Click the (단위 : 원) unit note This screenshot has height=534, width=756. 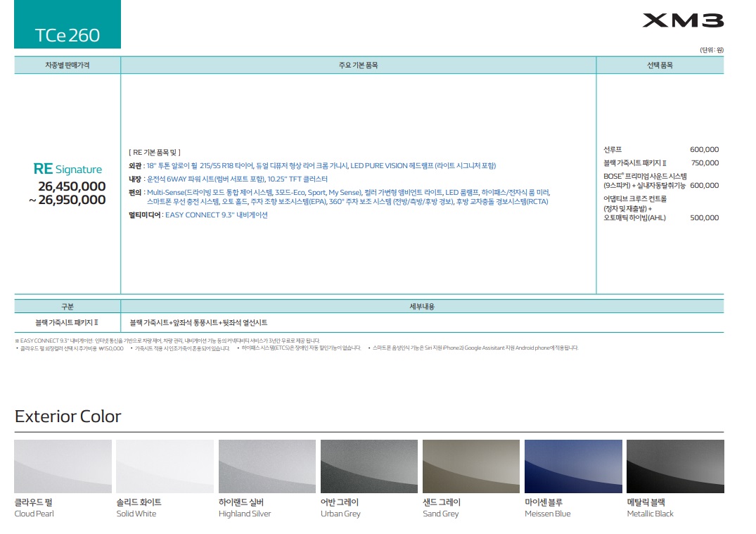[712, 50]
